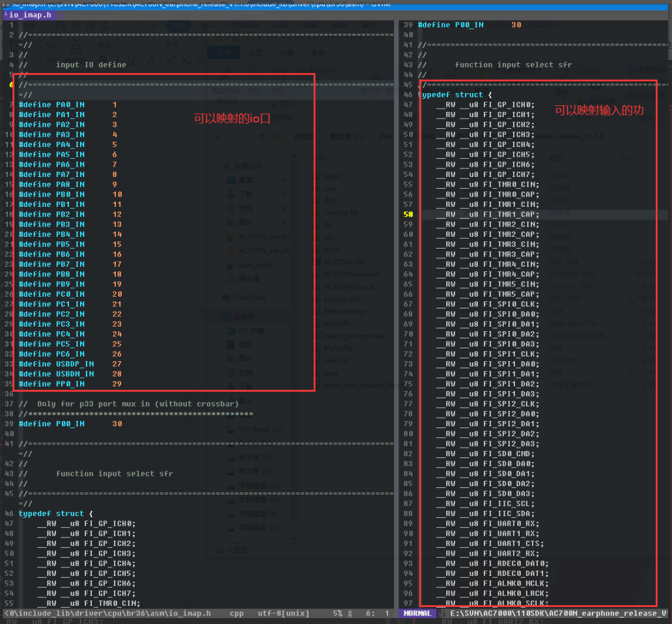Select the io_imap.h tab
This screenshot has width=672, height=624.
click(x=30, y=15)
